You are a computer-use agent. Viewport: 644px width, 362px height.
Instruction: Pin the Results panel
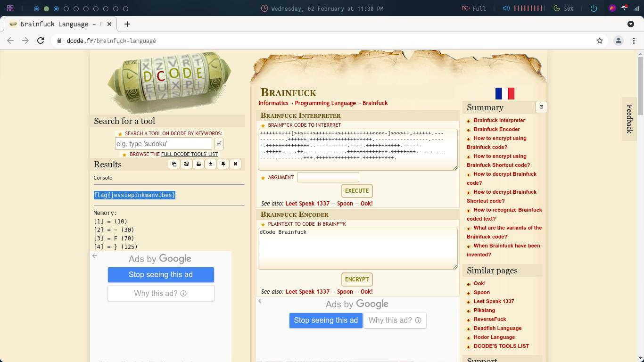(223, 164)
